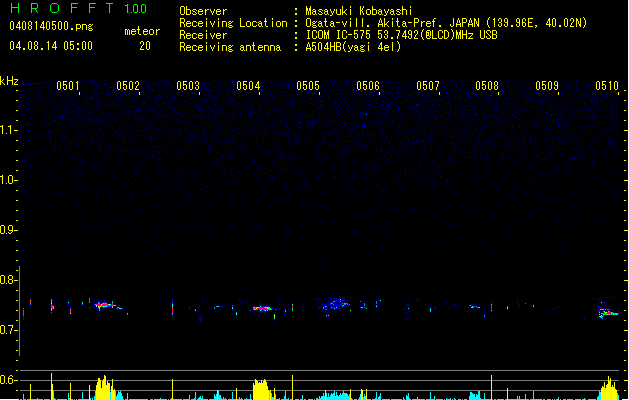Click the 0501 time marker
The width and height of the screenshot is (629, 400).
point(68,86)
